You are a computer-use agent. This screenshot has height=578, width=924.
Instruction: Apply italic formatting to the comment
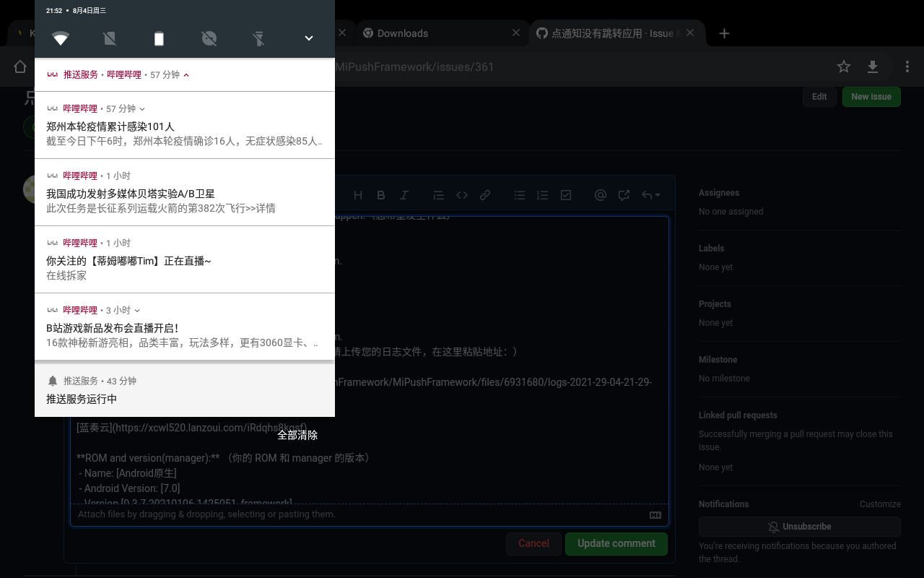point(404,195)
